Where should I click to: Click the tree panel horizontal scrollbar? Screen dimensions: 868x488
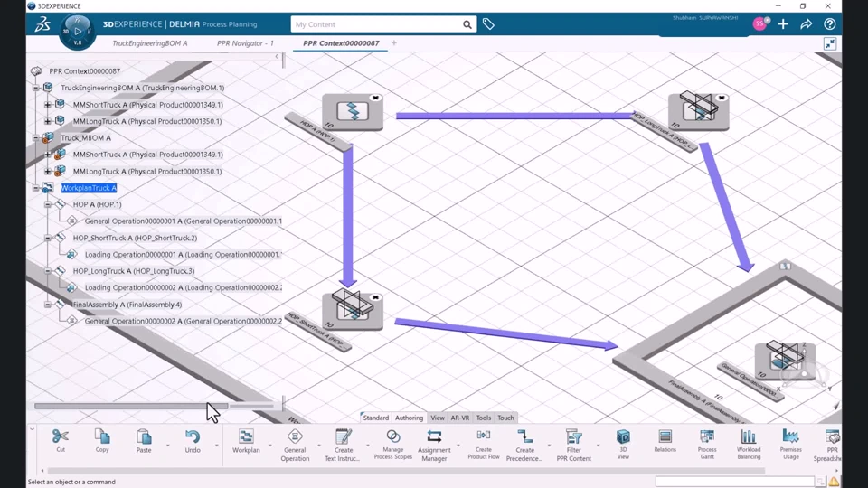131,406
